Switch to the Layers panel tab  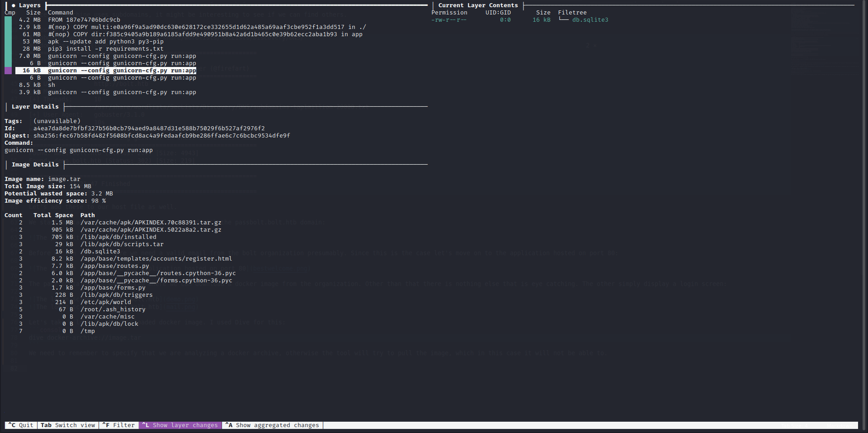[x=30, y=5]
